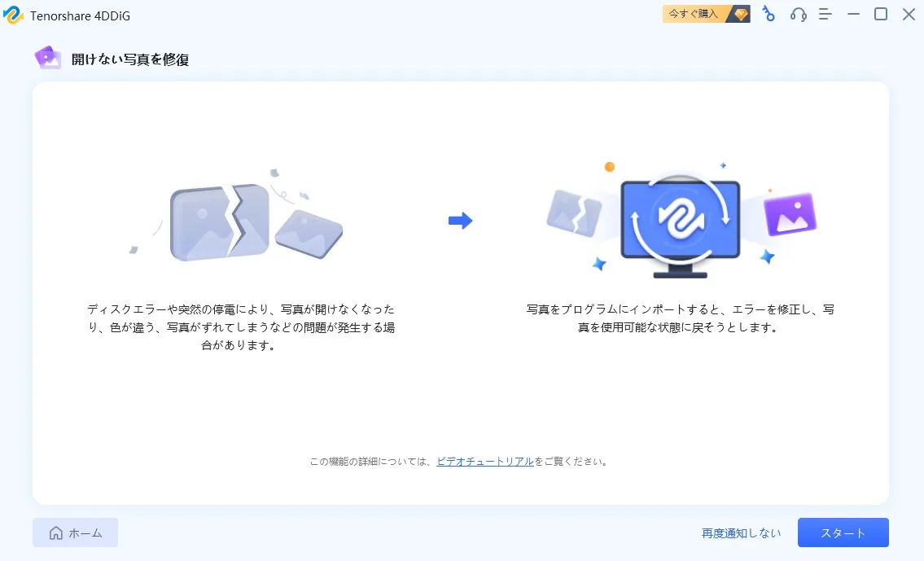Click the purple repaired photo icon
Image resolution: width=924 pixels, height=561 pixels.
790,214
